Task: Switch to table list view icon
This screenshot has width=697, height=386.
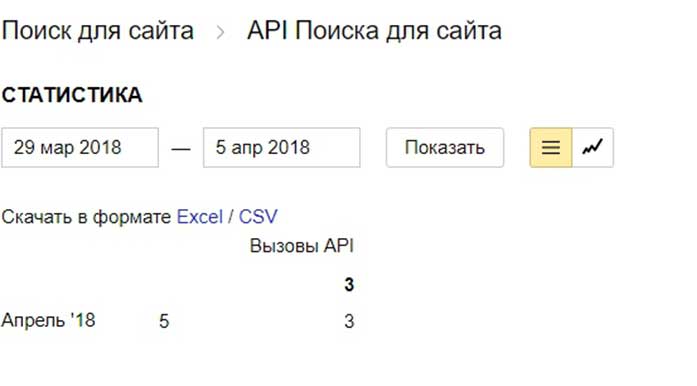Action: (551, 148)
